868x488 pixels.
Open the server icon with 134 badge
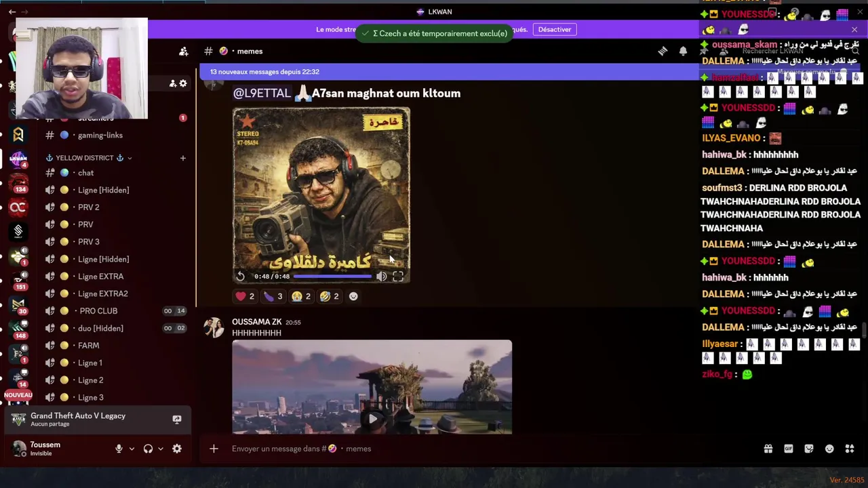click(18, 184)
